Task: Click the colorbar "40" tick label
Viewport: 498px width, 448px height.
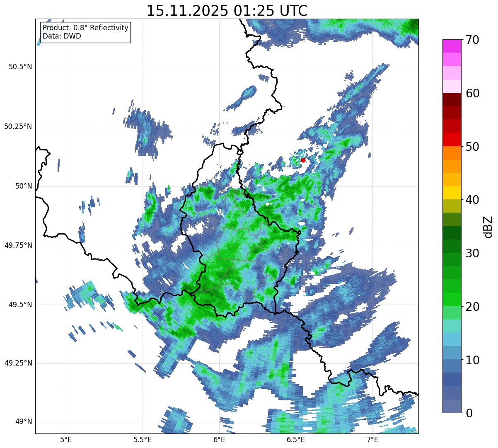Action: pyautogui.click(x=472, y=200)
